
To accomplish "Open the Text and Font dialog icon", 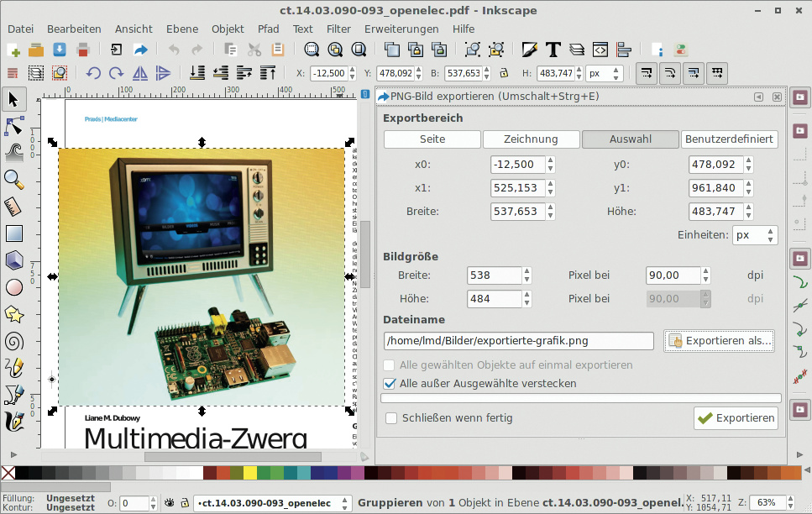I will click(x=553, y=50).
